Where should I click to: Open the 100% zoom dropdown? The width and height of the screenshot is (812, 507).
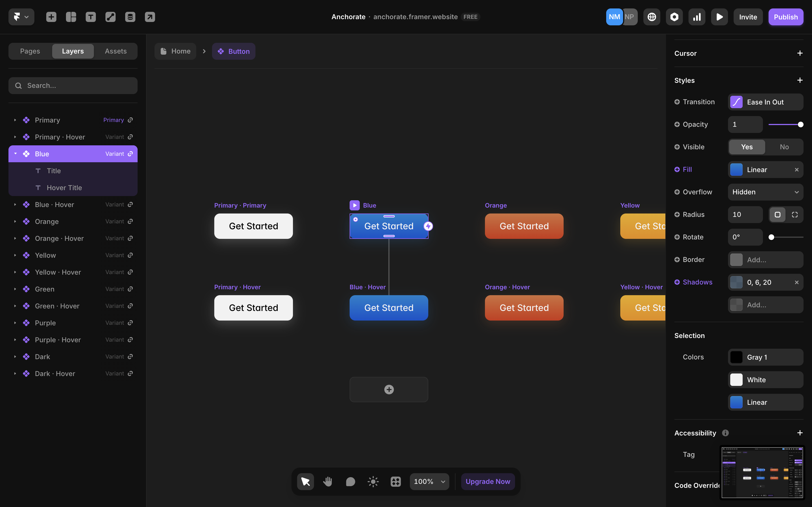tap(429, 482)
